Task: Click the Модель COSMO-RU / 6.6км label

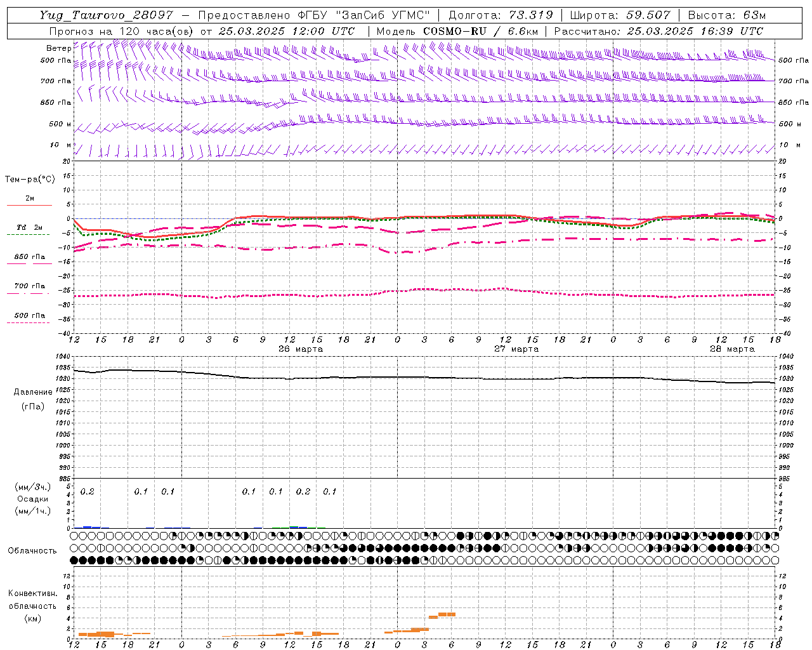Action: 457,31
